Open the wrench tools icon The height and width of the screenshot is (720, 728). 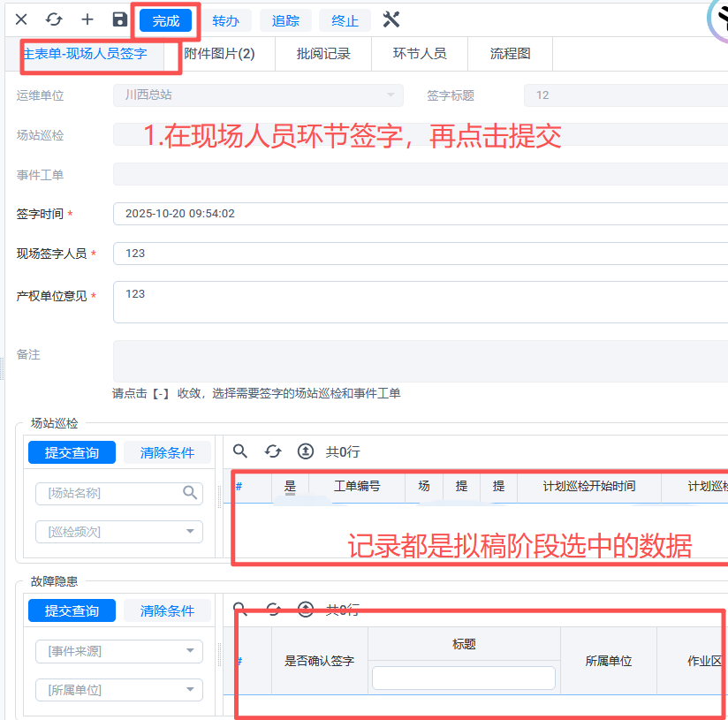(391, 19)
